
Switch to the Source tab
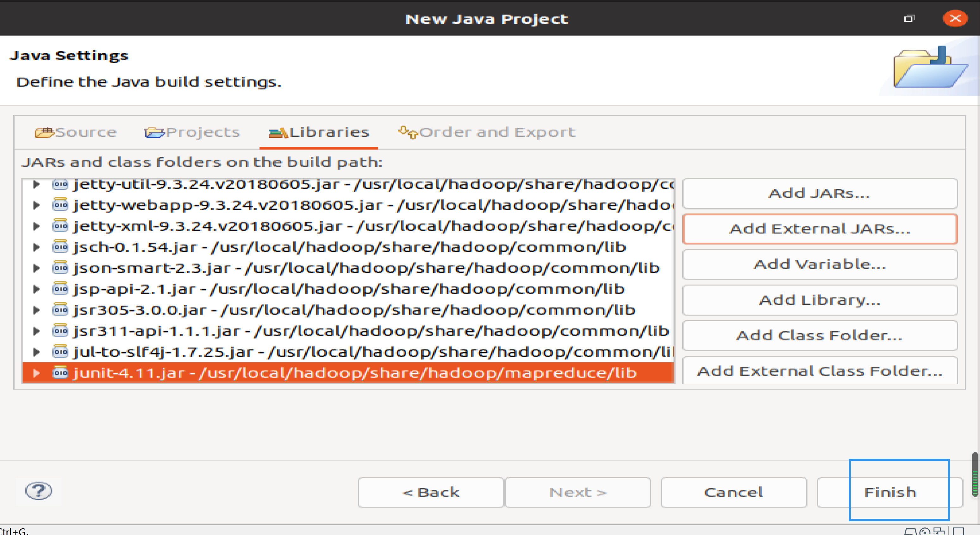coord(75,132)
